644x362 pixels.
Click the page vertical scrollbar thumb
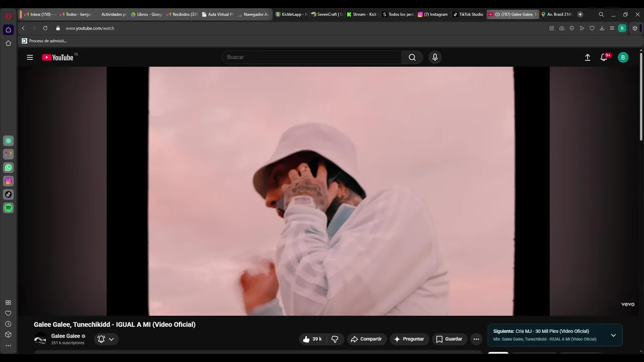pos(641,96)
